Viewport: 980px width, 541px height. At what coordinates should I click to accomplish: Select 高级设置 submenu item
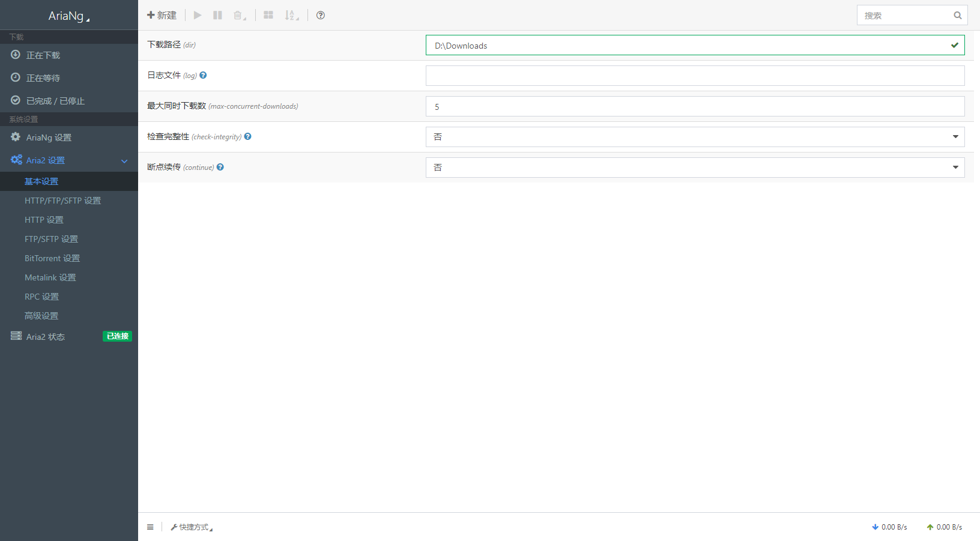point(69,316)
